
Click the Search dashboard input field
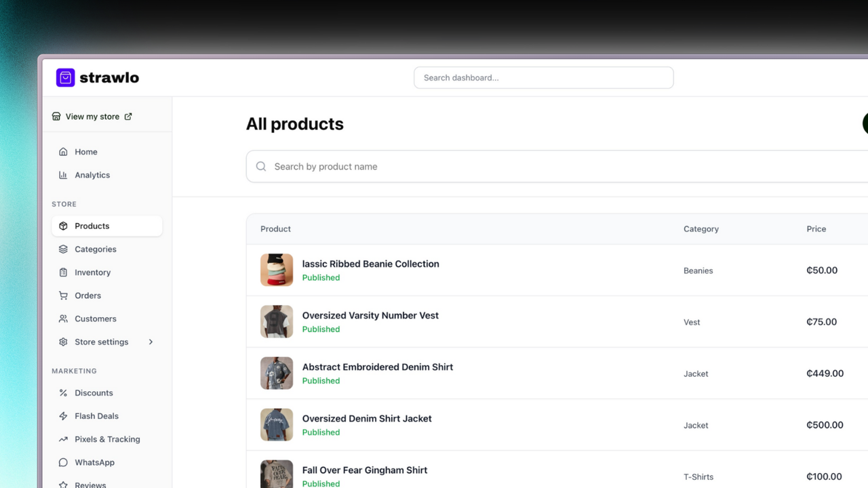543,77
